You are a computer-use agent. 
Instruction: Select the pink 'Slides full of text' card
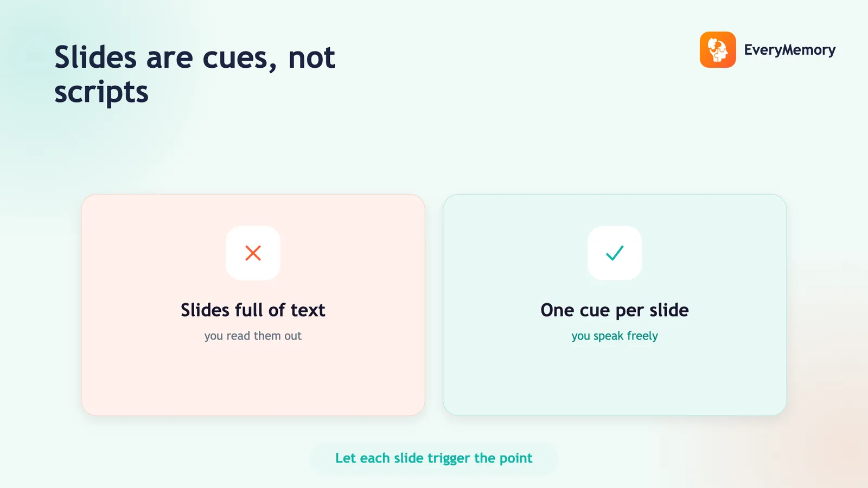(x=253, y=305)
